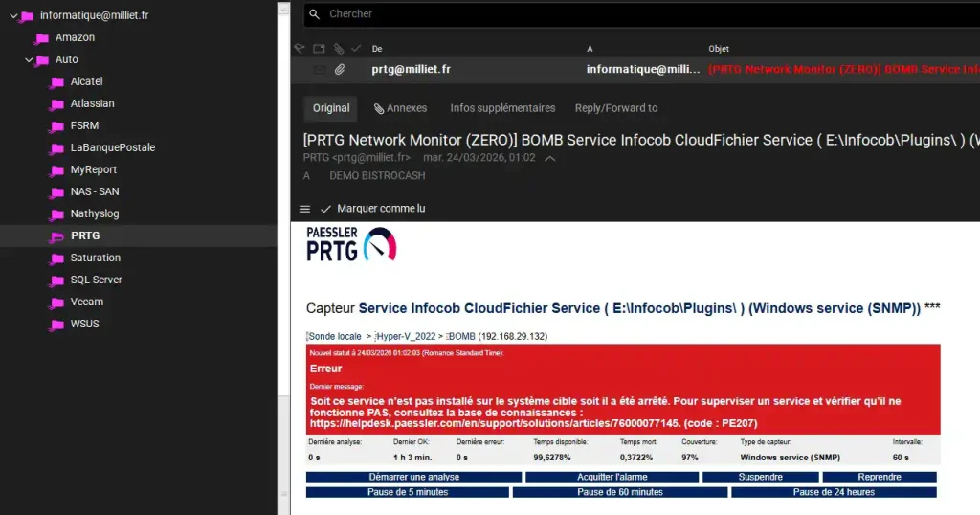980x515 pixels.
Task: Click the Auto folder icon
Action: (x=42, y=60)
